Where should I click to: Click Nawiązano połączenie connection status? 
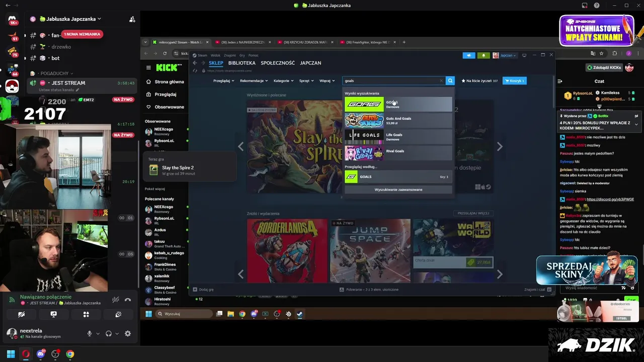(x=46, y=297)
